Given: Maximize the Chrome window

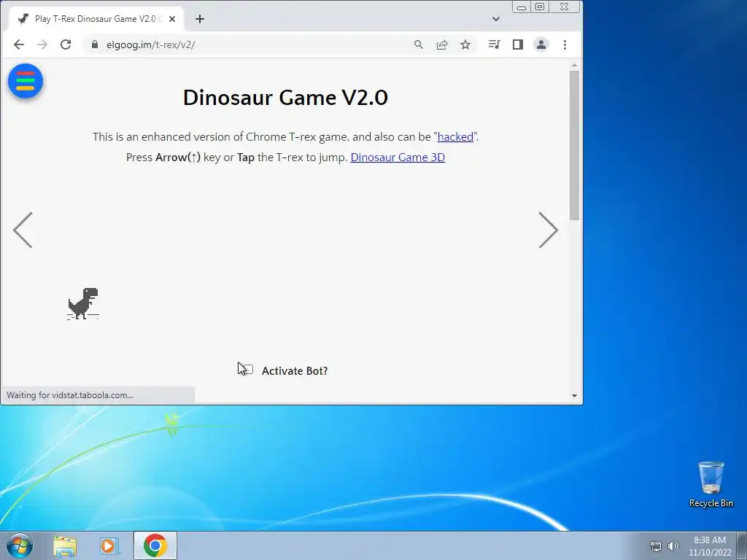Looking at the screenshot, I should [540, 7].
